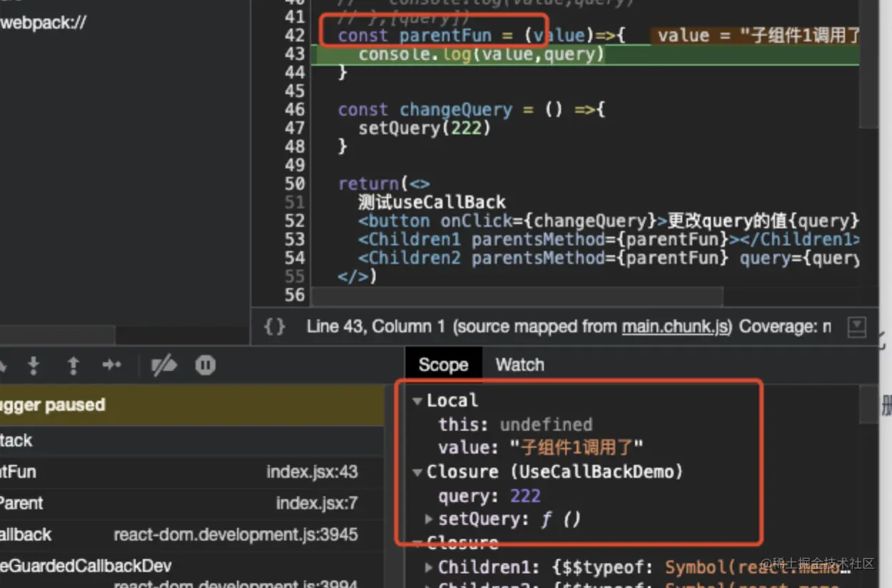Viewport: 892px width, 588px height.
Task: Open the main.chunk.js source link
Action: pos(676,327)
